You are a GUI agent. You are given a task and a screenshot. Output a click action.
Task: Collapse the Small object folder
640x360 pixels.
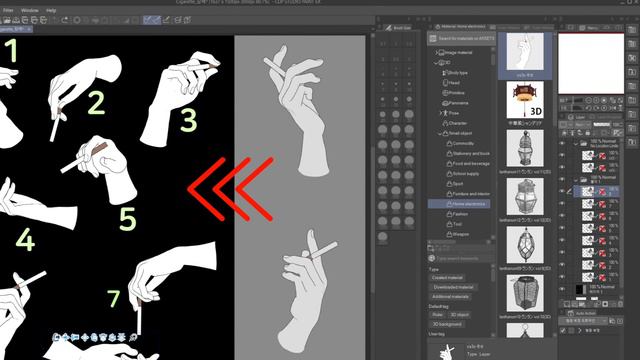point(440,133)
